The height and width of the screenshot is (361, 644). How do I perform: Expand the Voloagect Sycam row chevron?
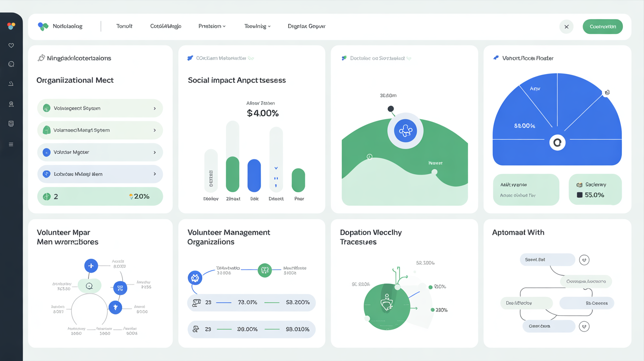(155, 108)
